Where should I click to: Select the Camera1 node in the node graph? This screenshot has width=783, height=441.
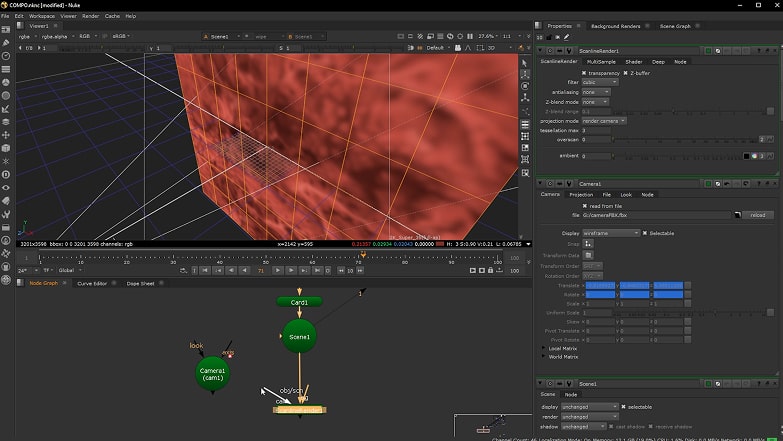[213, 374]
